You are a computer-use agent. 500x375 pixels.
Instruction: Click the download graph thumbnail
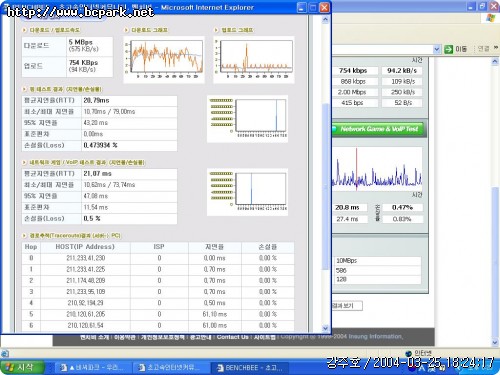[x=164, y=60]
